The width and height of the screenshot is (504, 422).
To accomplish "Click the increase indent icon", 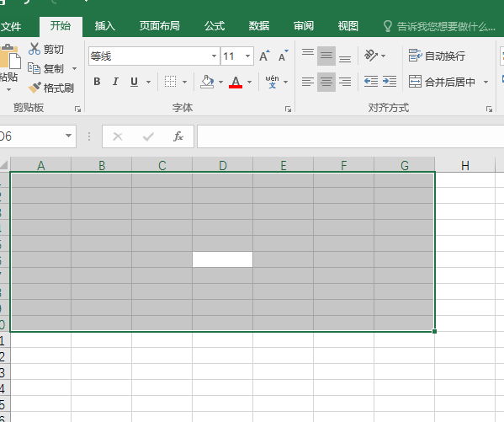I will 390,82.
